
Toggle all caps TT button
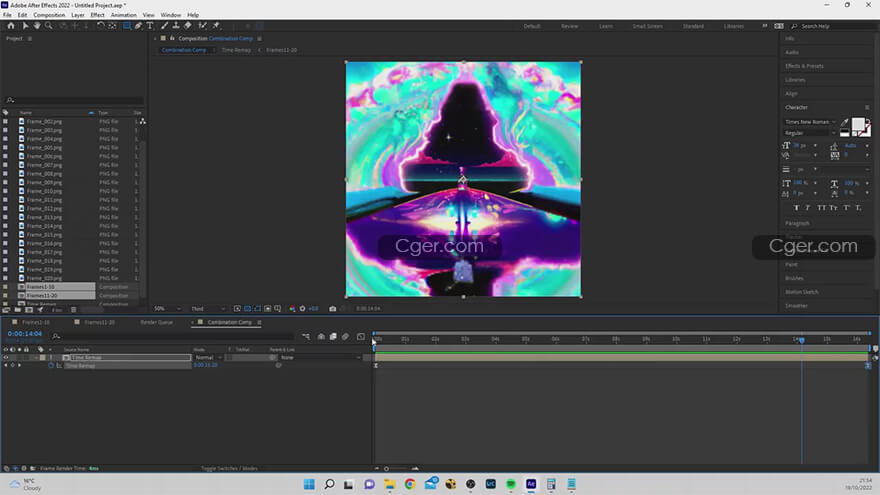(822, 208)
